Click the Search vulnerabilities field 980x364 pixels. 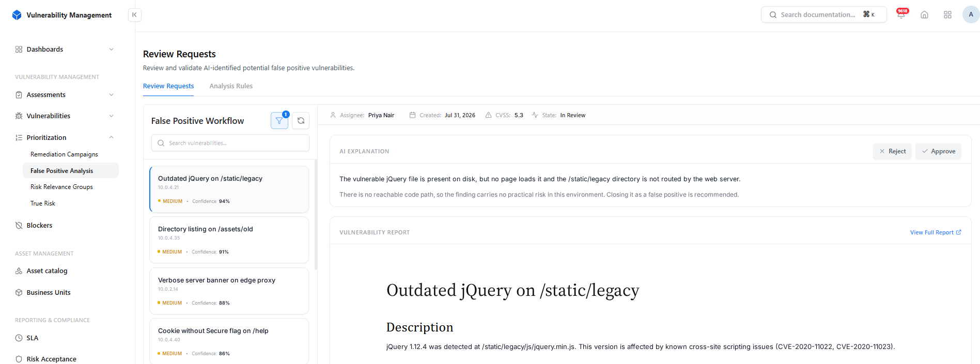click(x=230, y=143)
